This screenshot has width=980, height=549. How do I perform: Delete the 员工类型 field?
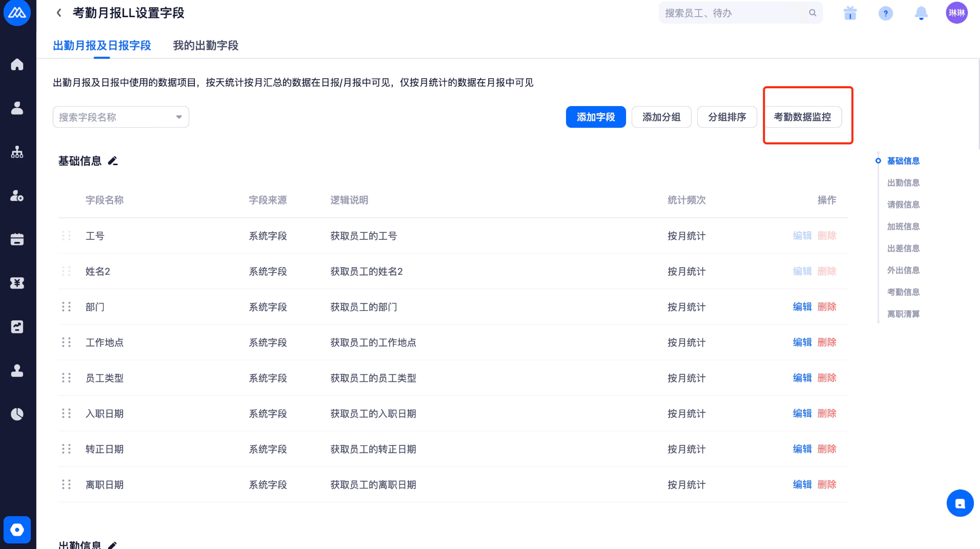[827, 378]
